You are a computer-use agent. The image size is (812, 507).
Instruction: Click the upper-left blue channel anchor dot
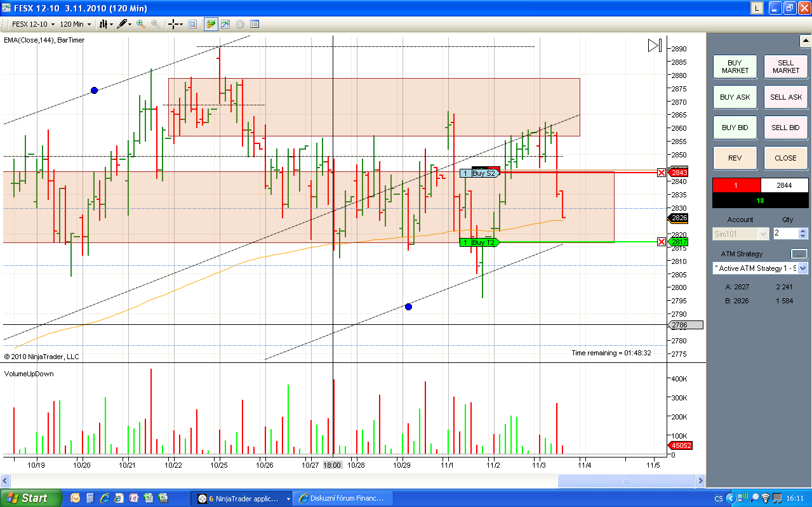(x=94, y=90)
